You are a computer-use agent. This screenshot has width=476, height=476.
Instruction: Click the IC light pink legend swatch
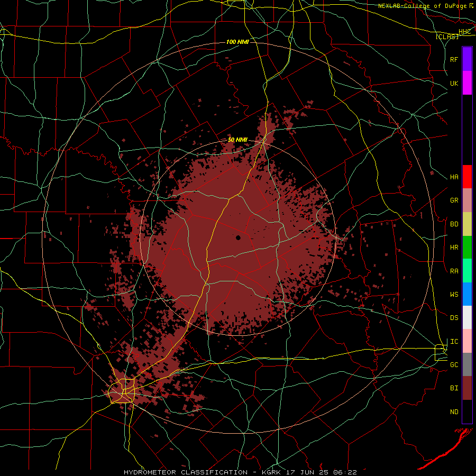467,341
